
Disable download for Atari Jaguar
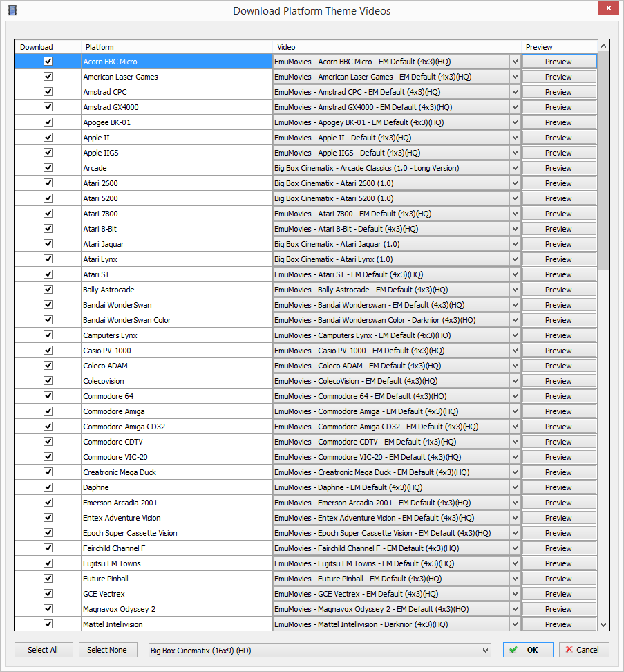[48, 244]
